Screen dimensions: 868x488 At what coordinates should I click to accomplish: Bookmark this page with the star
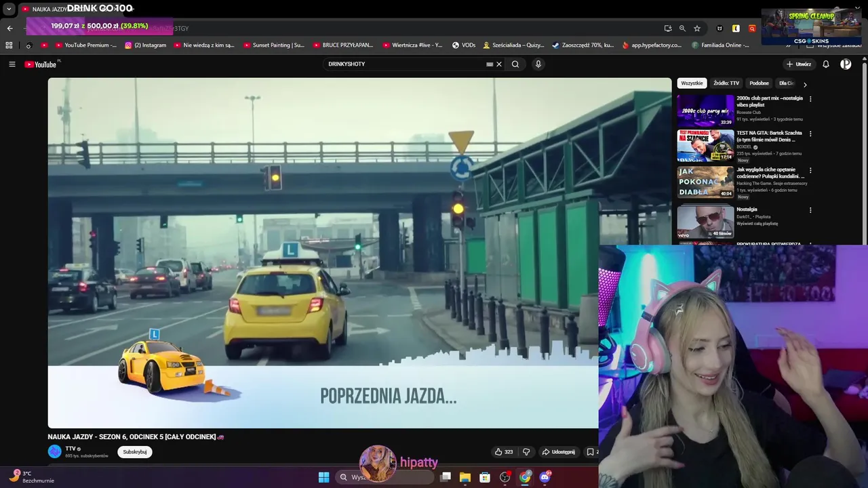[x=697, y=28]
